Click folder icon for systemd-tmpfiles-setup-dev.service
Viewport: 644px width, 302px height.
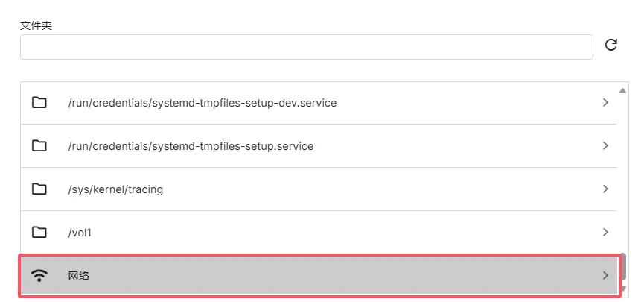point(39,103)
